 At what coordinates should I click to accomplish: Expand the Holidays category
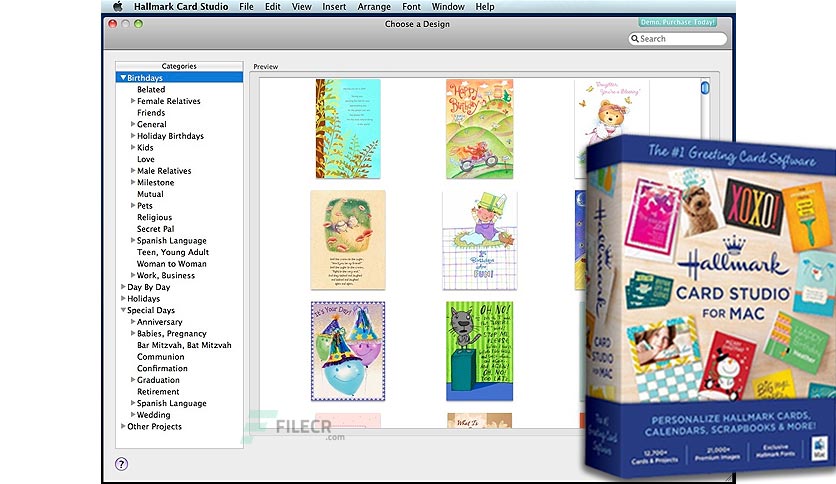[x=123, y=299]
